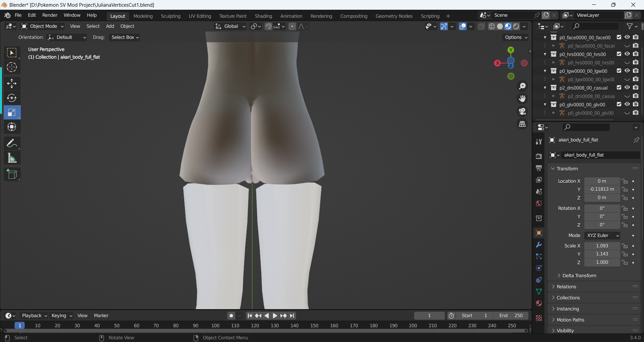Image resolution: width=644 pixels, height=342 pixels.
Task: Open Object Mode dropdown
Action: (x=42, y=26)
